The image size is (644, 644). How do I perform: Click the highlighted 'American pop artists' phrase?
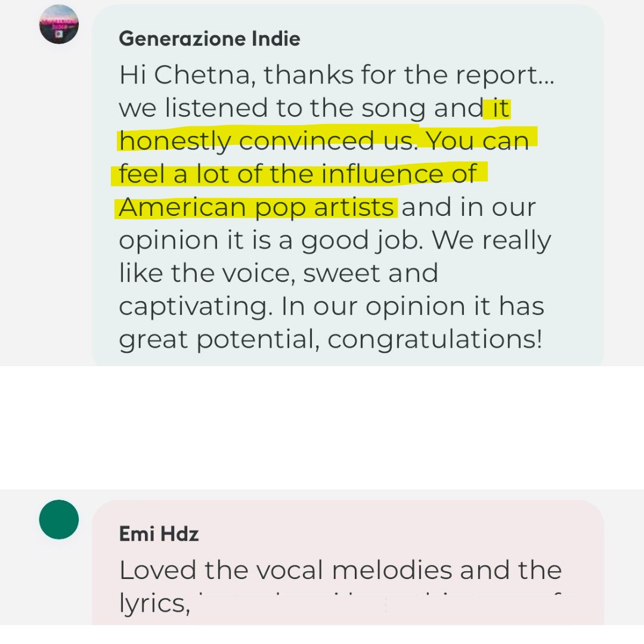pyautogui.click(x=256, y=207)
